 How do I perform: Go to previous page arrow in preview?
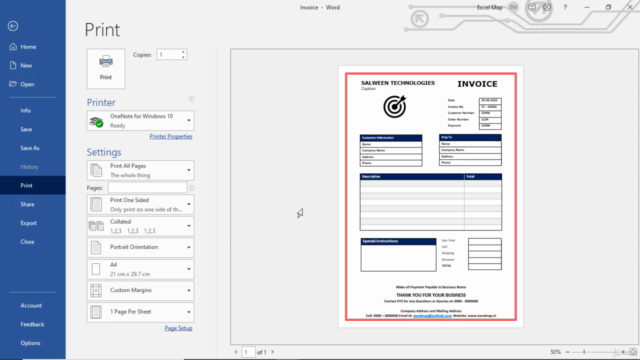pyautogui.click(x=236, y=352)
